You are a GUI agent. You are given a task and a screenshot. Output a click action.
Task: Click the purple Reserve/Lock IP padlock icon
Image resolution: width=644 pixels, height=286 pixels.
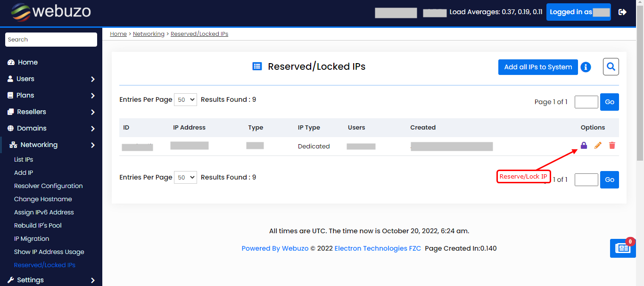click(x=584, y=146)
